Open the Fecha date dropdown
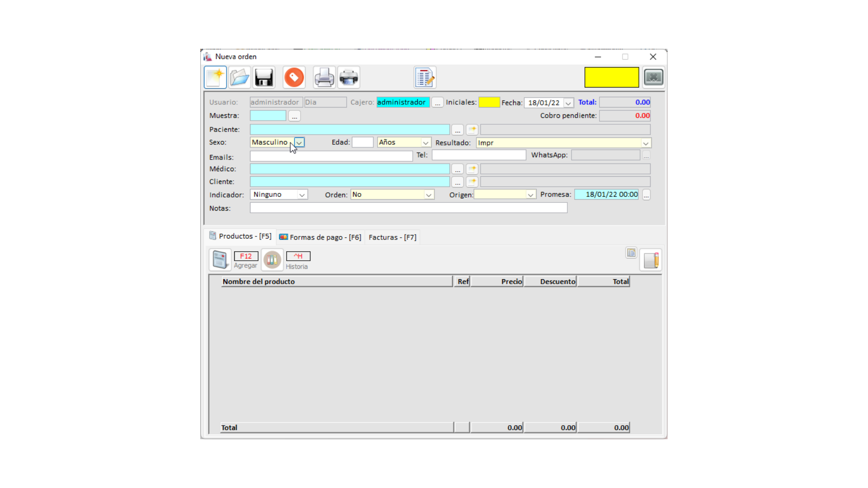Screen dimensions: 868x488 click(568, 103)
